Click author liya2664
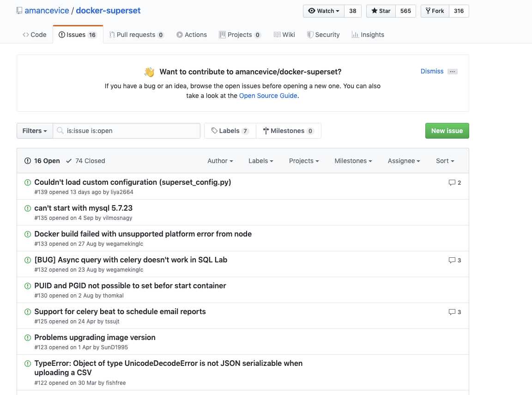This screenshot has height=395, width=532. click(x=122, y=192)
